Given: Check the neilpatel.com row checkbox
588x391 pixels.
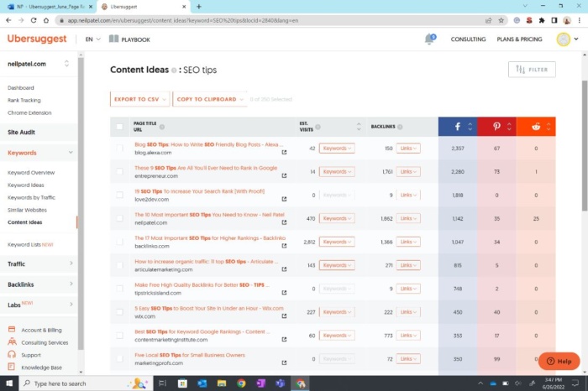Looking at the screenshot, I should point(119,218).
